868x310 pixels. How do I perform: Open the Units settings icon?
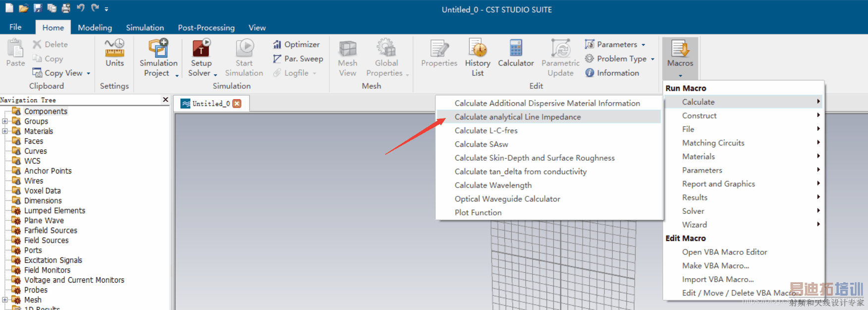114,48
